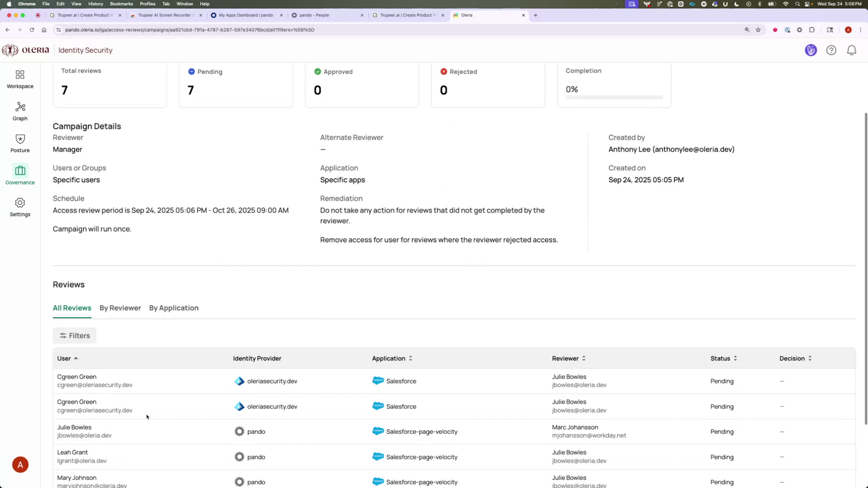Open the Workspace section from sidebar

tap(20, 79)
